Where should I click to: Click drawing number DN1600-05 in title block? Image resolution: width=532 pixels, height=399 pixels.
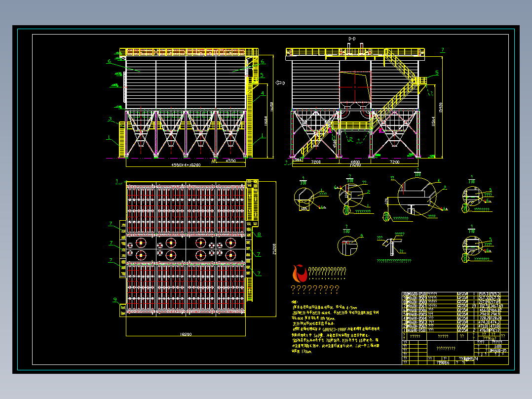tap(498, 351)
